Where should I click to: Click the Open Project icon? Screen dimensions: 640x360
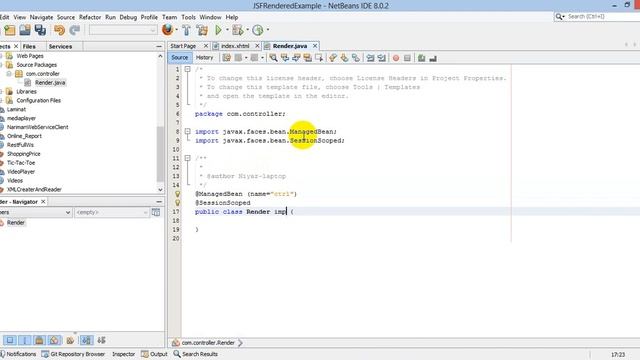click(25, 30)
